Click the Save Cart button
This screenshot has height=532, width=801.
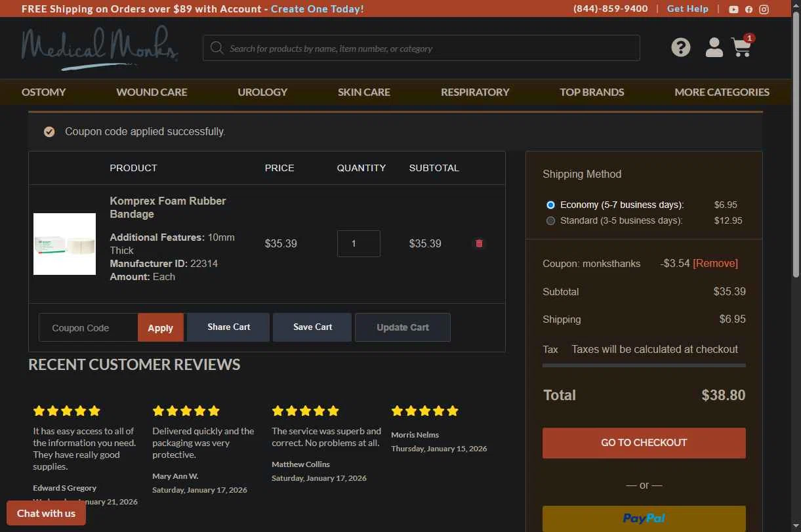pos(312,327)
